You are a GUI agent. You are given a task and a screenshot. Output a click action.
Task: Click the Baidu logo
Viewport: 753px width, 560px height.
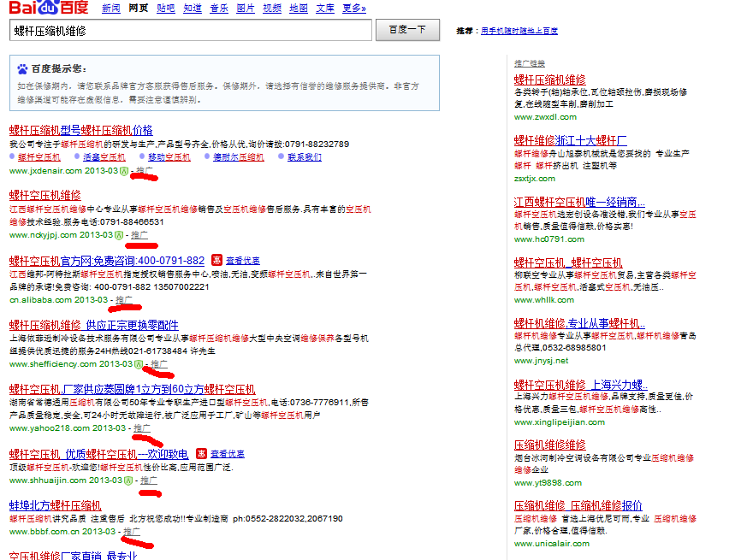coord(49,7)
